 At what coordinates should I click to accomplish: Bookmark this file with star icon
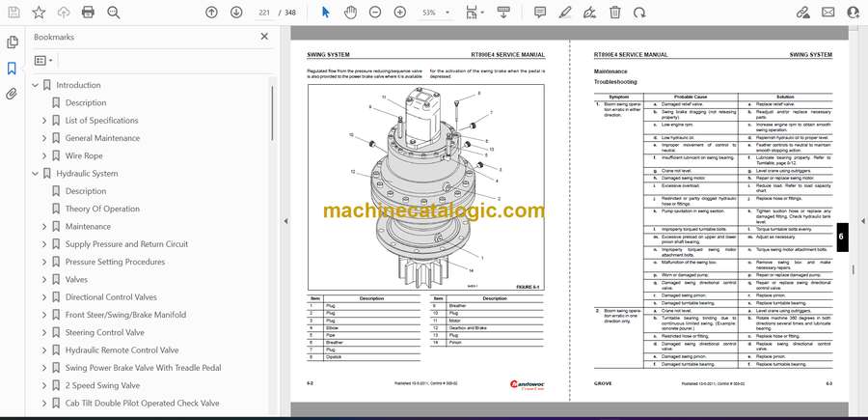pos(39,13)
